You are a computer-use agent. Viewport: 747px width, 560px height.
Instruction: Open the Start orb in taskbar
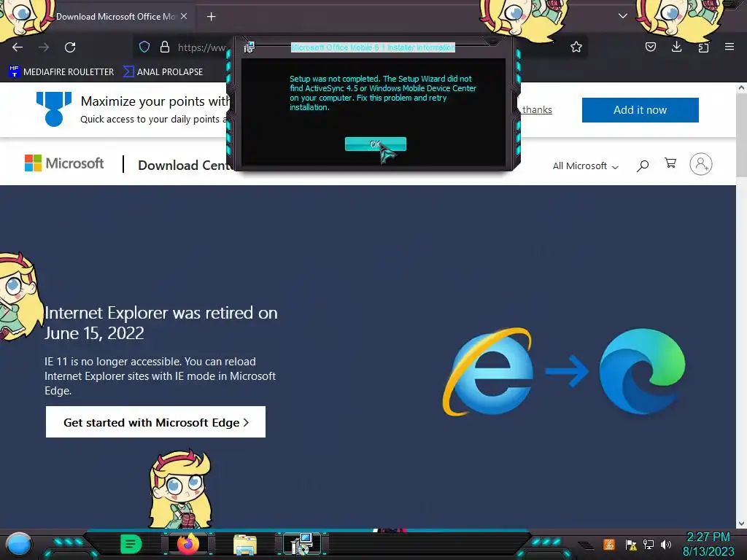18,545
